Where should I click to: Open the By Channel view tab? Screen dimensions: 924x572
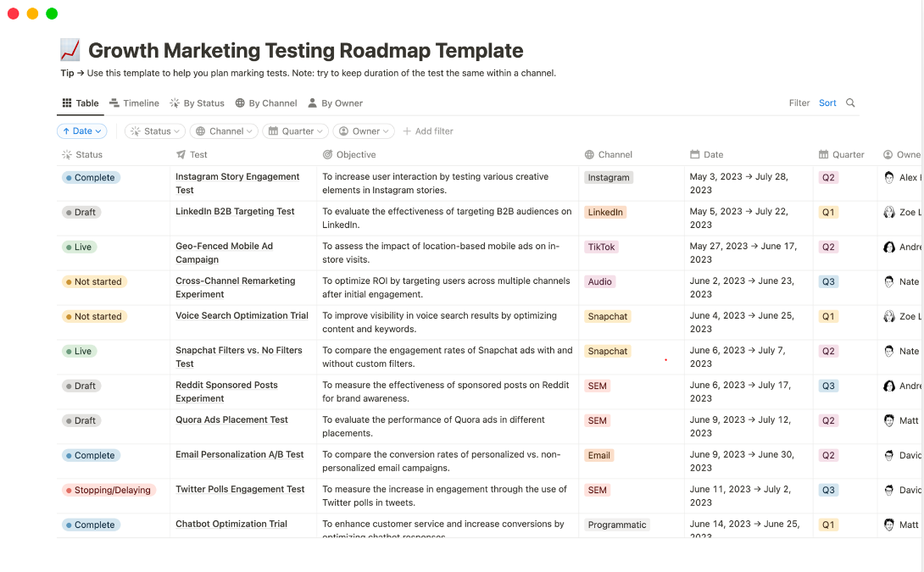[266, 103]
